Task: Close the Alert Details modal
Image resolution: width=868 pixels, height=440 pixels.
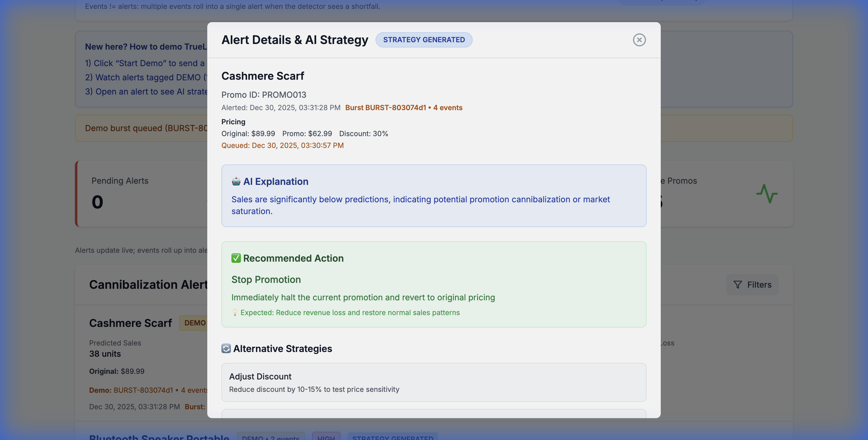Action: pos(639,40)
